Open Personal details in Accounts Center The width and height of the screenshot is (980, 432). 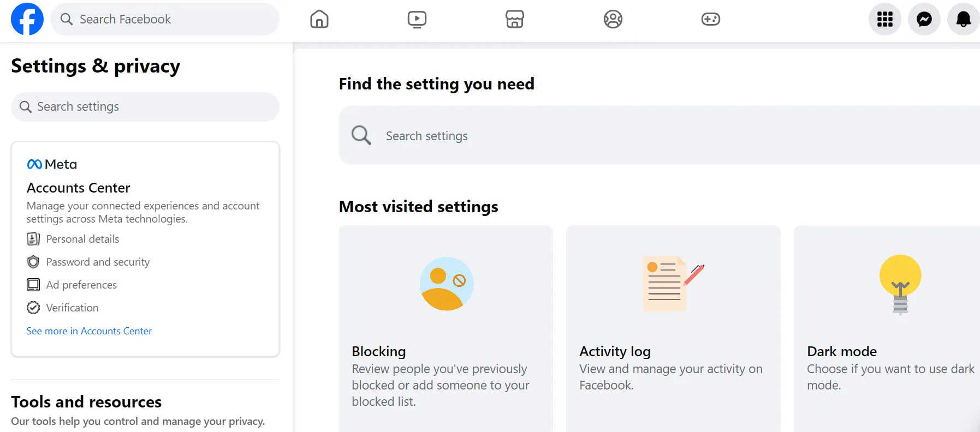point(82,239)
